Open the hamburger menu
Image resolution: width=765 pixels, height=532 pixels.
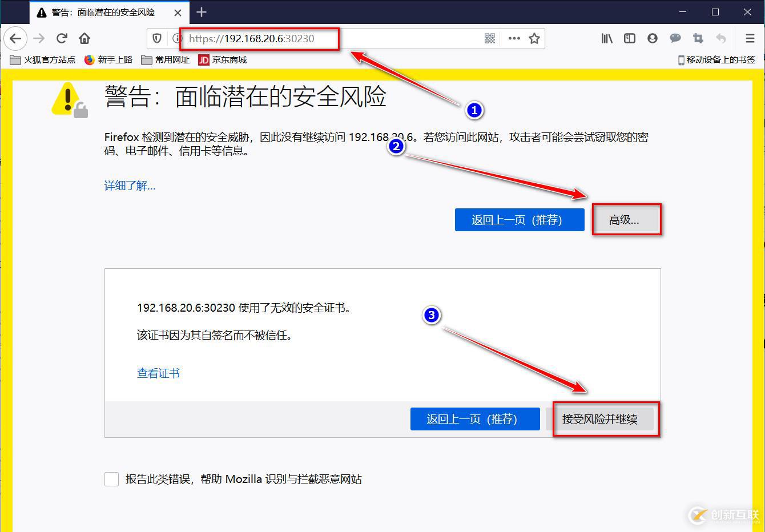tap(750, 38)
